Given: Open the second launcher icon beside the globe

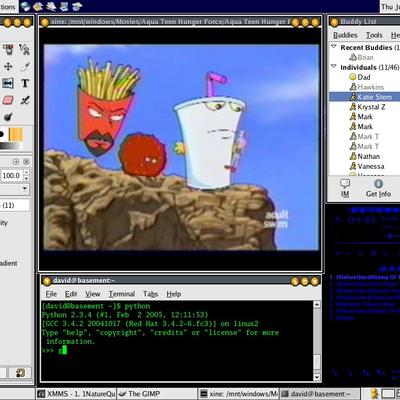Looking at the screenshot, I should tap(38, 6).
